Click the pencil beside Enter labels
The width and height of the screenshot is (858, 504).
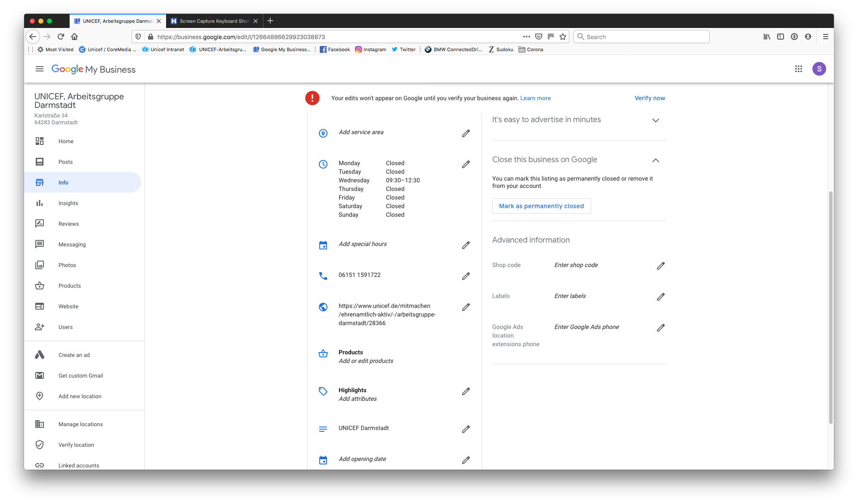coord(660,297)
